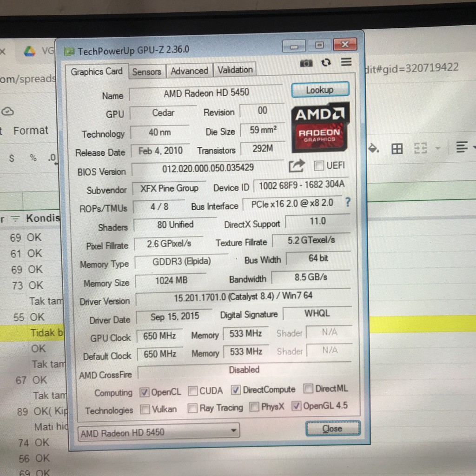Image resolution: width=476 pixels, height=476 pixels.
Task: Click the DirectX Support 11.0 field
Action: coord(317,221)
